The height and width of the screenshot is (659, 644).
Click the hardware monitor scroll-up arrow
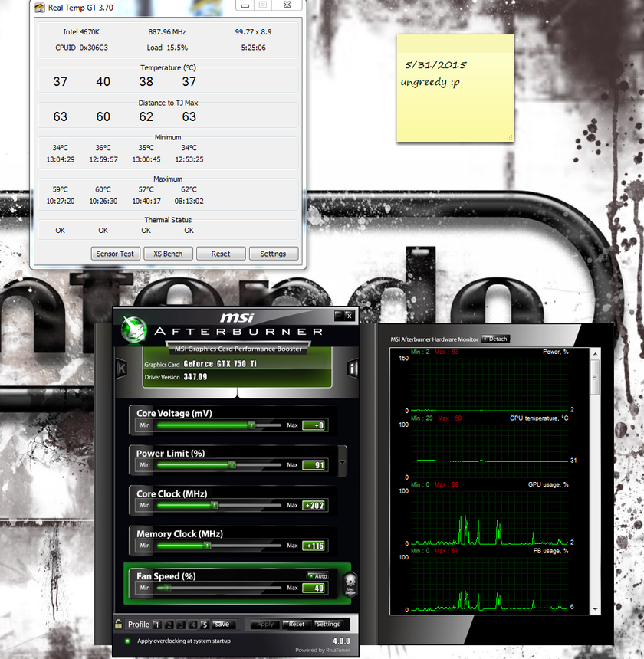[x=595, y=354]
